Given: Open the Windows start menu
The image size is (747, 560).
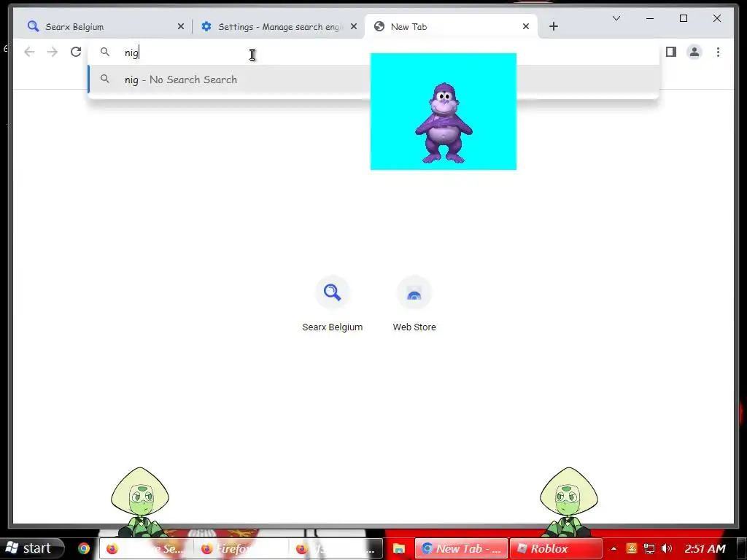Looking at the screenshot, I should pos(32,548).
